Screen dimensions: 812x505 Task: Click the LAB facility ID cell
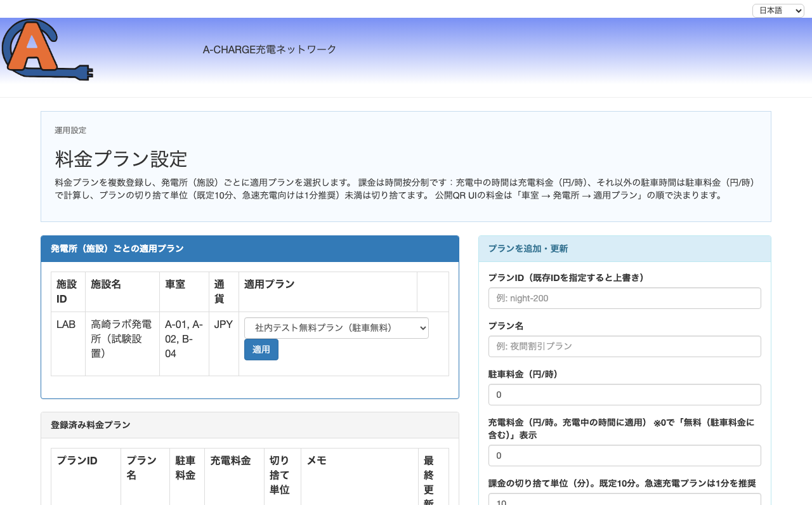(69, 344)
